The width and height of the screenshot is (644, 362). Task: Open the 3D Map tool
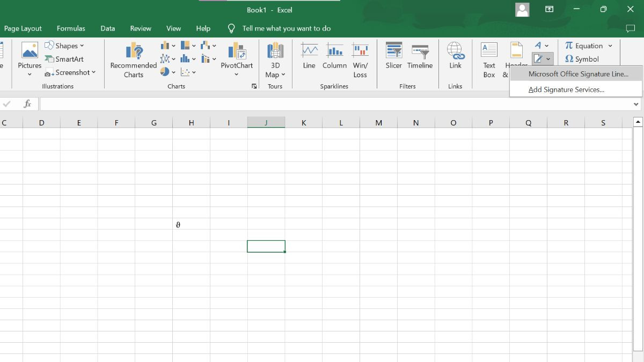275,60
